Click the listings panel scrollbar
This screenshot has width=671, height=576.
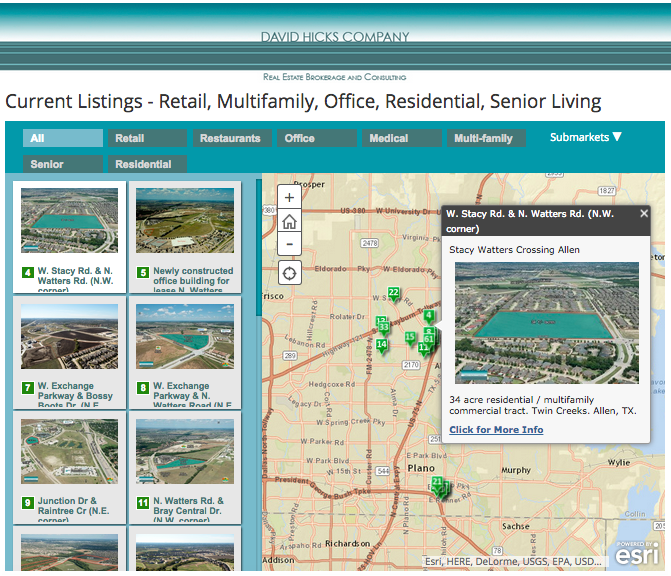pyautogui.click(x=258, y=247)
